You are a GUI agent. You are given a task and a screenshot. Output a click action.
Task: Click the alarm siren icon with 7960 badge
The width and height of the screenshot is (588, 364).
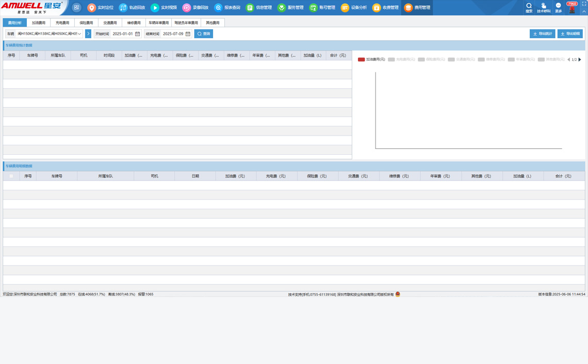[x=571, y=9]
